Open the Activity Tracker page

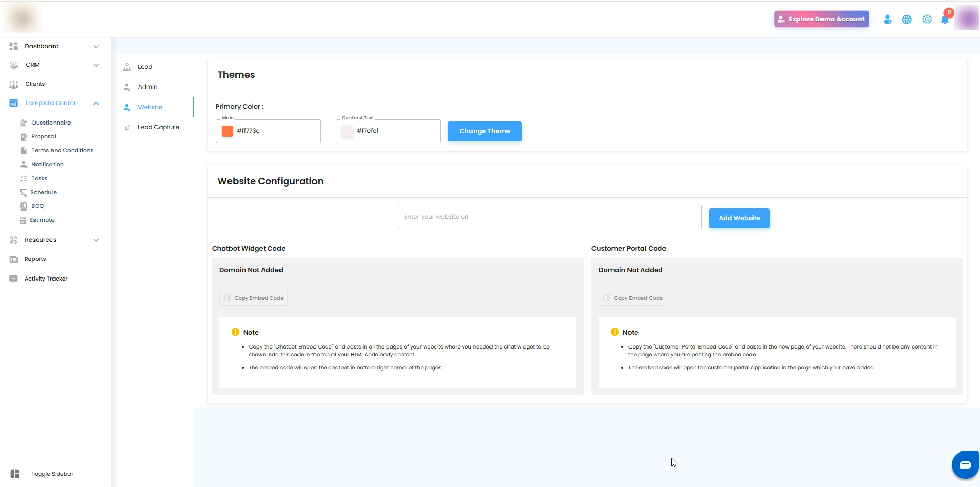tap(46, 279)
